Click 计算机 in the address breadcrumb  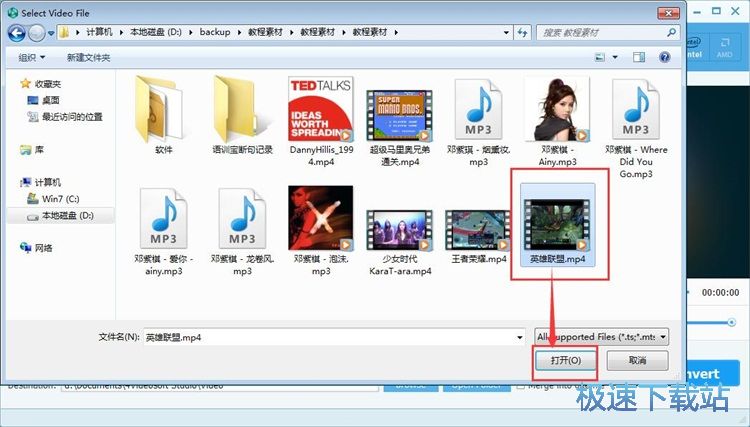click(x=99, y=32)
